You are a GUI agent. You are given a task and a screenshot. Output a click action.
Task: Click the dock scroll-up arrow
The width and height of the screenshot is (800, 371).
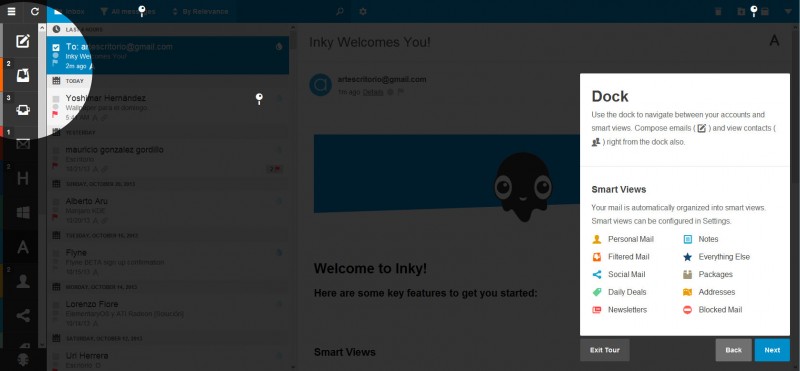[43, 28]
